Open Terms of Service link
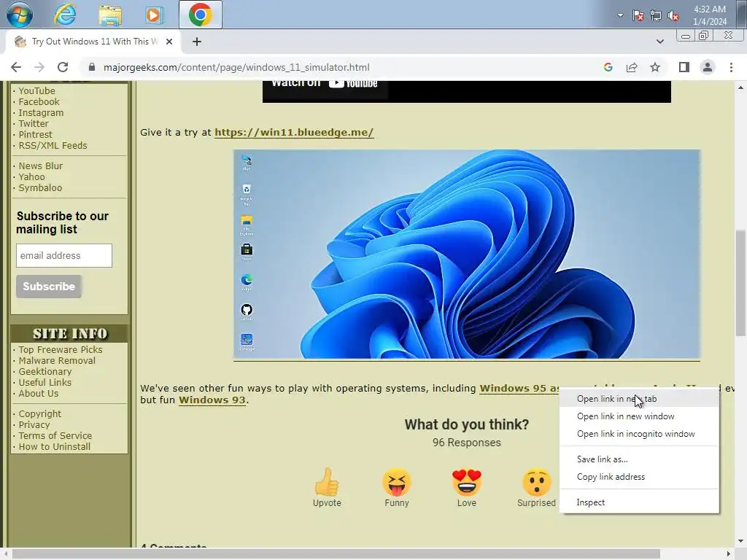747x560 pixels. click(55, 436)
